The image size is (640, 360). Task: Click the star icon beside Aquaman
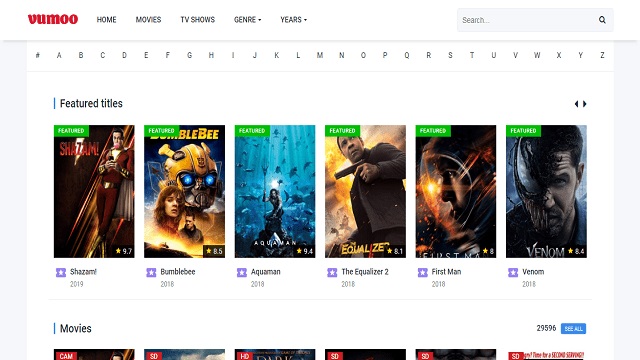coord(242,272)
